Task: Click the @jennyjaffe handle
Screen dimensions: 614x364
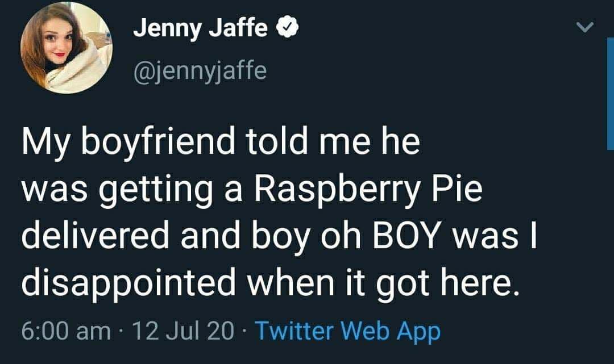Action: [x=199, y=71]
